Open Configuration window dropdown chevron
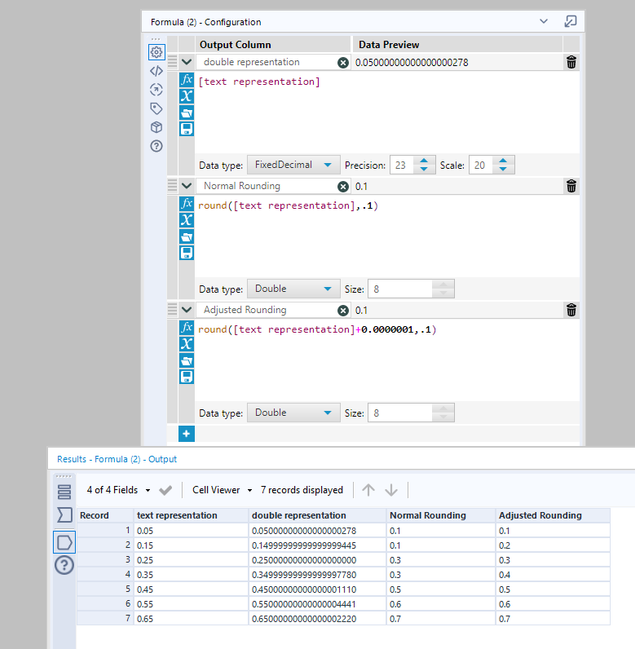 544,21
